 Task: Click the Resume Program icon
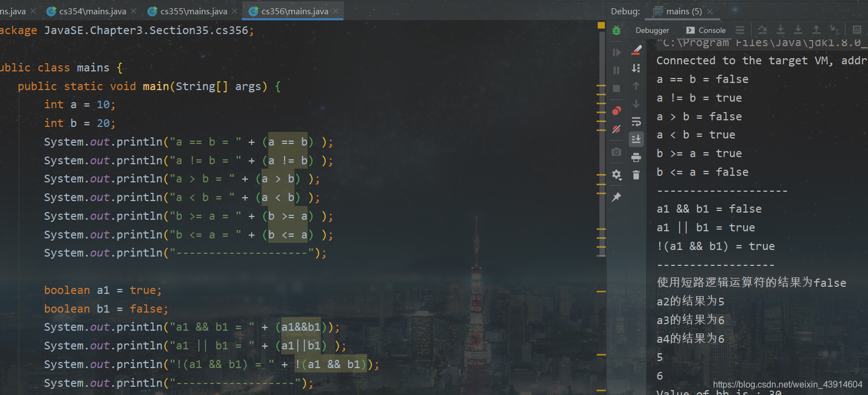click(616, 52)
